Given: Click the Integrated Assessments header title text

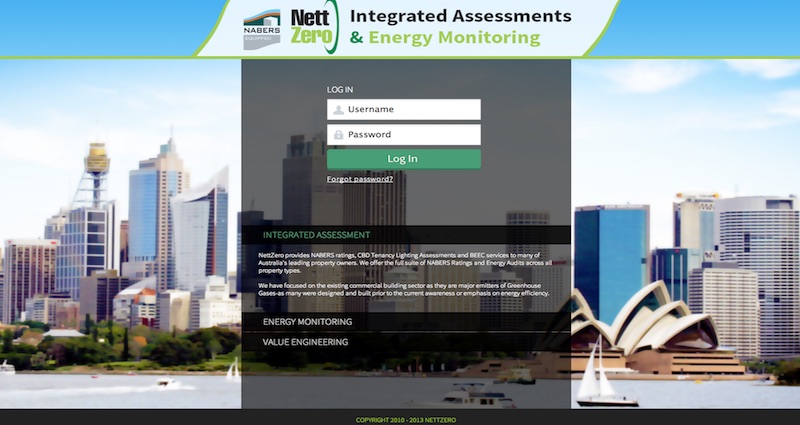Looking at the screenshot, I should click(460, 16).
